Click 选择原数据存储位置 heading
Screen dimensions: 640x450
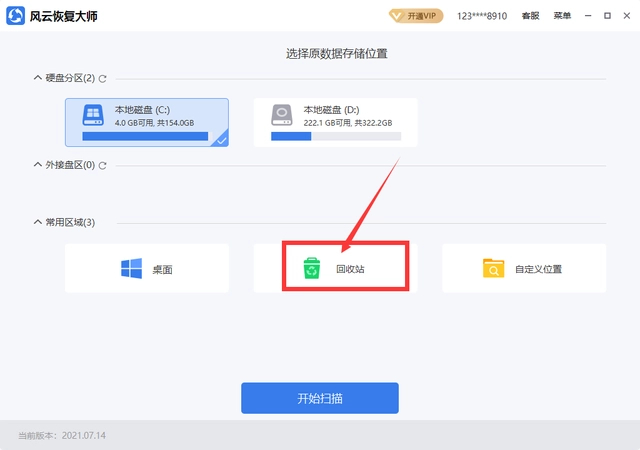coord(337,53)
